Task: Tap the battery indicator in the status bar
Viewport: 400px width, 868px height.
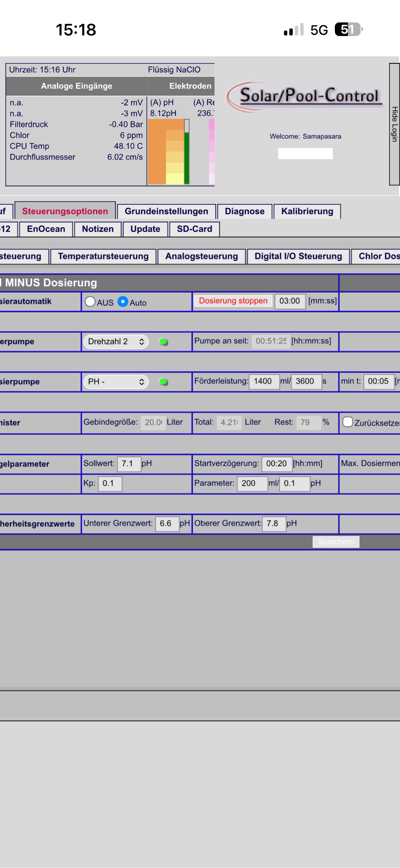Action: [349, 30]
